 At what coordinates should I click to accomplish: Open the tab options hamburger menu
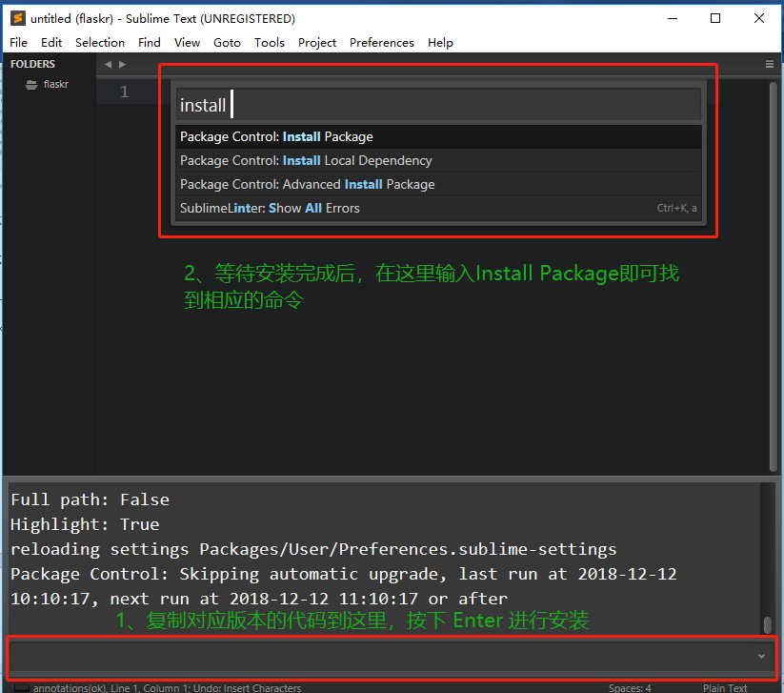pyautogui.click(x=770, y=64)
